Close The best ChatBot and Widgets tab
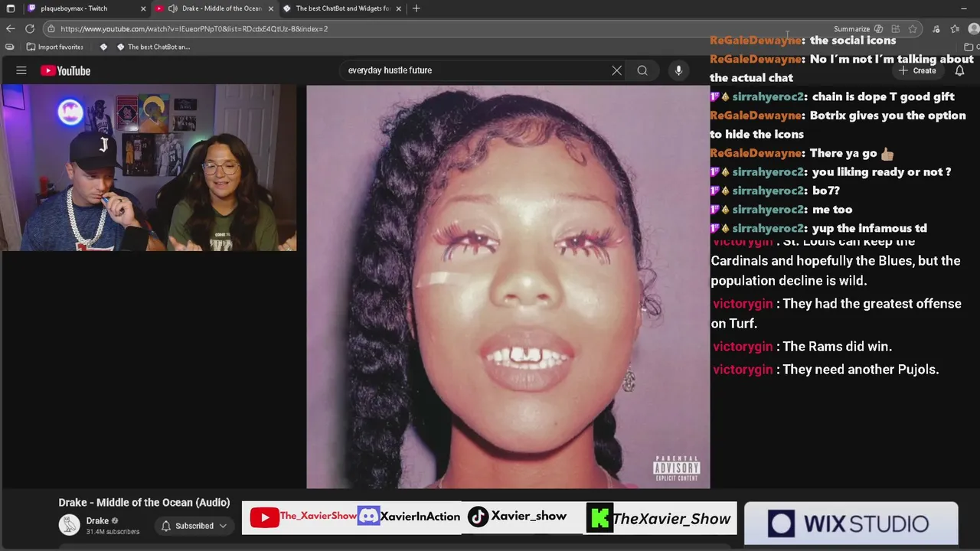 (398, 8)
